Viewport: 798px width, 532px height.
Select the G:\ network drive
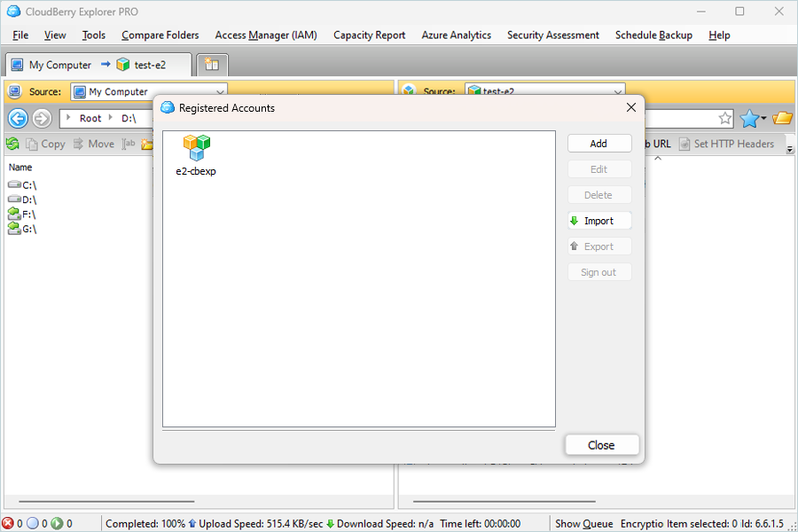[22, 229]
